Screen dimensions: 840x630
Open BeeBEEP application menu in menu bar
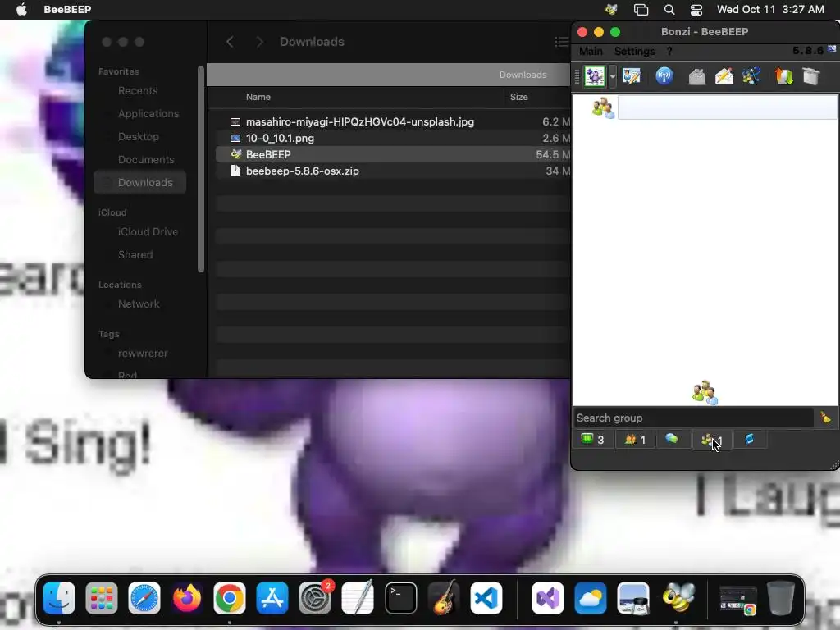coord(67,10)
